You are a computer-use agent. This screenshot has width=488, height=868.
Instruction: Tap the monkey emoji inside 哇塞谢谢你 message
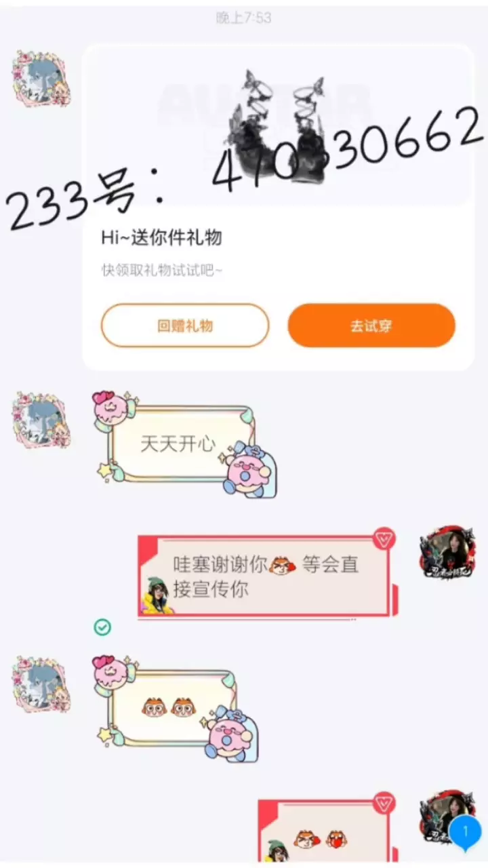(x=283, y=565)
